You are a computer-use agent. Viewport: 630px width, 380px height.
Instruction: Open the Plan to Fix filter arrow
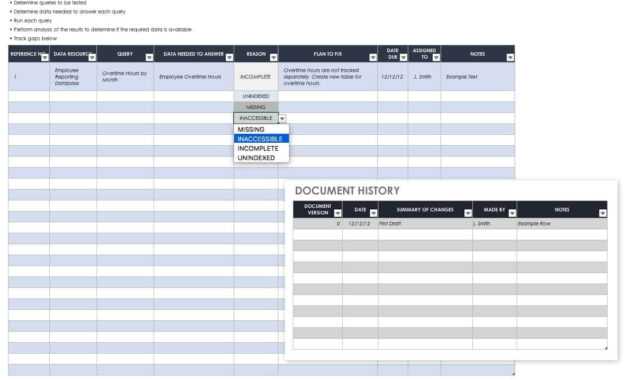[x=373, y=58]
